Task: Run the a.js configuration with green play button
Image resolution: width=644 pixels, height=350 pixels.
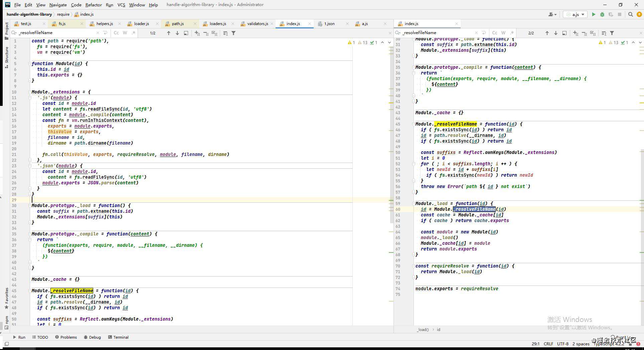Action: click(x=594, y=14)
